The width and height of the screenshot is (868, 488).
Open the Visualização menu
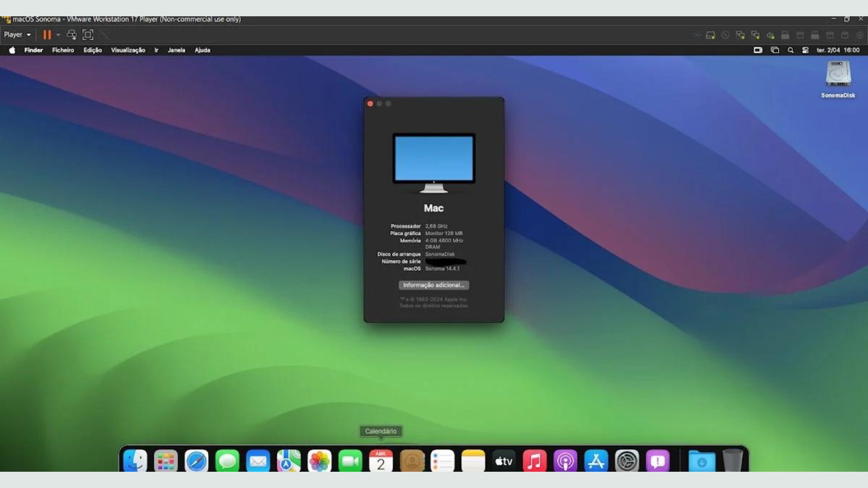pyautogui.click(x=128, y=50)
